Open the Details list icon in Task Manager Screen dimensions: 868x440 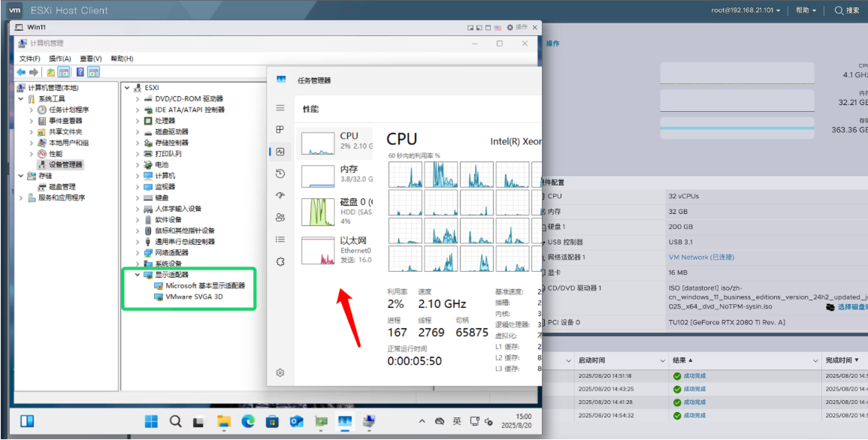pyautogui.click(x=280, y=240)
